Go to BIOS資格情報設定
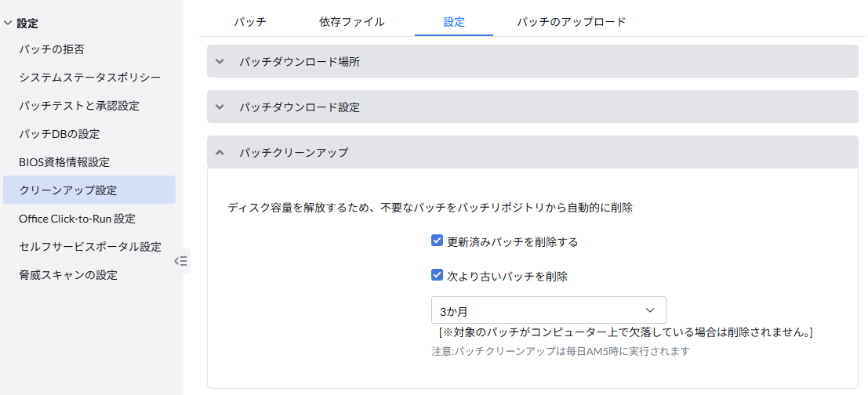868x395 pixels. coord(64,162)
